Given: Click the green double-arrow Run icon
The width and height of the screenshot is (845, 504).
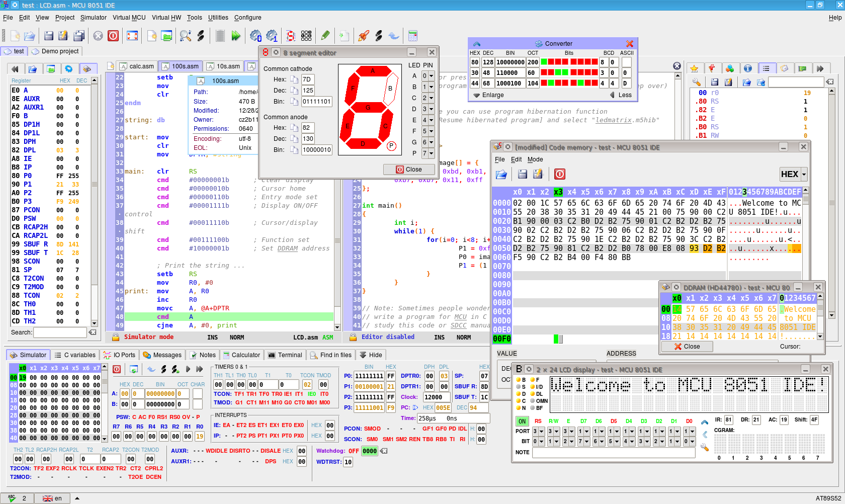Looking at the screenshot, I should 236,36.
